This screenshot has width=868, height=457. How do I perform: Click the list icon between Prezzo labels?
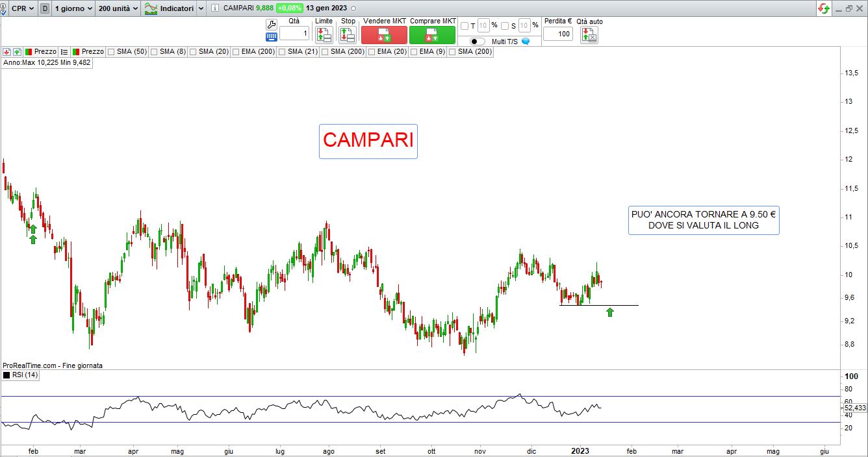coord(64,51)
